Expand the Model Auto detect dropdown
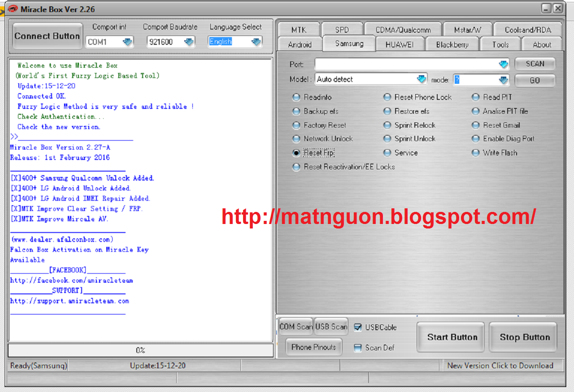Screen dimensions: 574x392 pos(422,79)
